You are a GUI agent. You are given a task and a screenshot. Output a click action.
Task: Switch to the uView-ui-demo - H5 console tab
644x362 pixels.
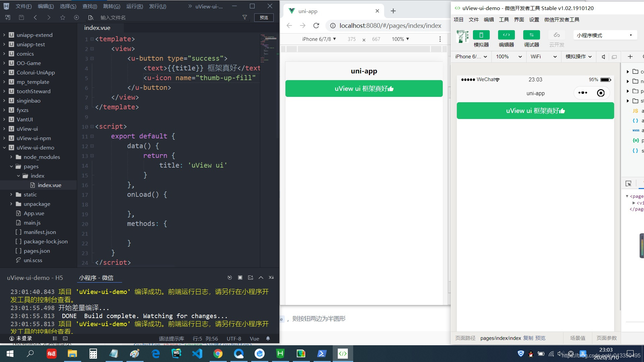(35, 278)
